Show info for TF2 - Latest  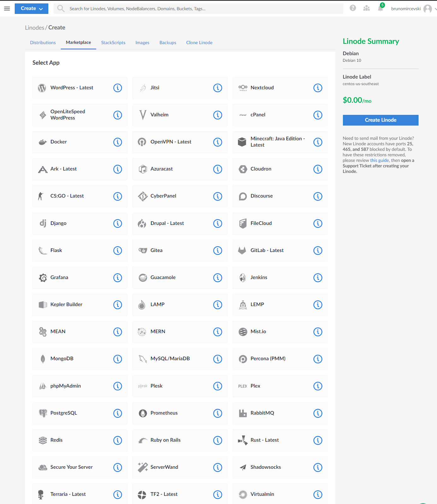(x=218, y=495)
